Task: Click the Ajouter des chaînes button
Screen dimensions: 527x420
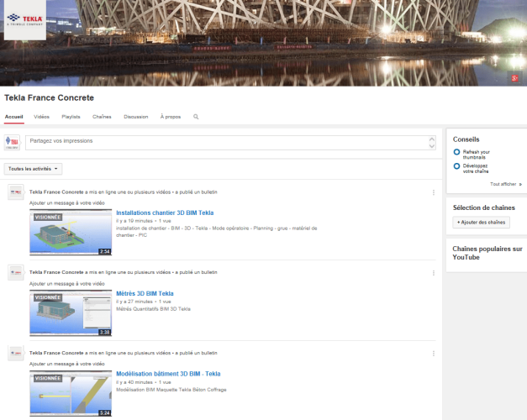Action: [x=481, y=222]
